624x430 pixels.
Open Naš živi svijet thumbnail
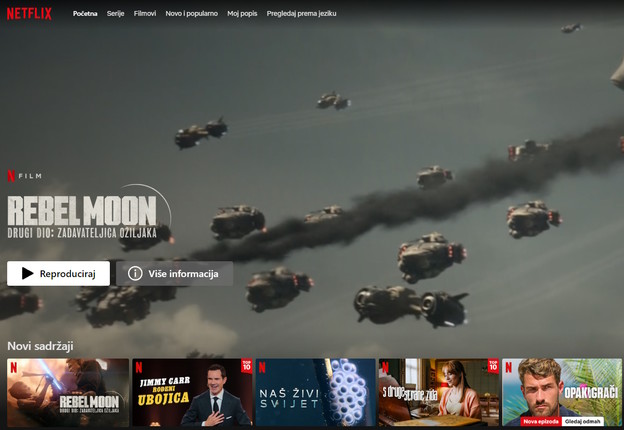316,393
